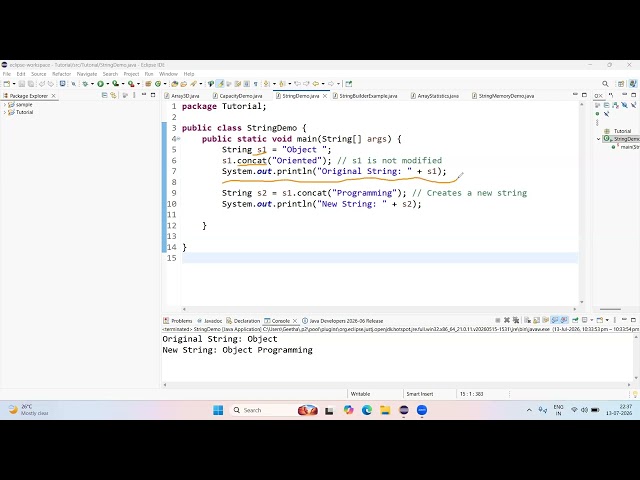
Task: Expand the Tutorial project tree node
Action: pos(4,112)
